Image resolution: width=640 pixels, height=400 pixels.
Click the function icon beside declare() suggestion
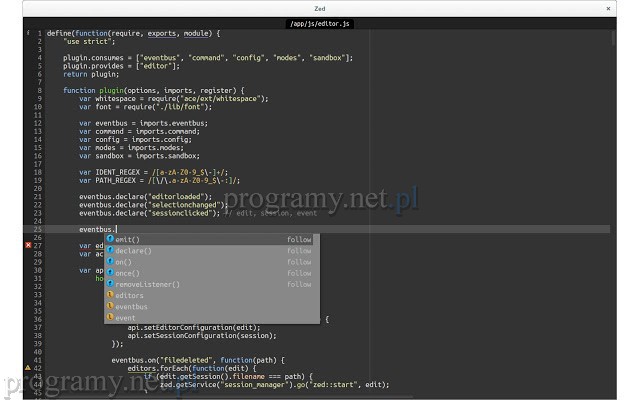coord(110,251)
